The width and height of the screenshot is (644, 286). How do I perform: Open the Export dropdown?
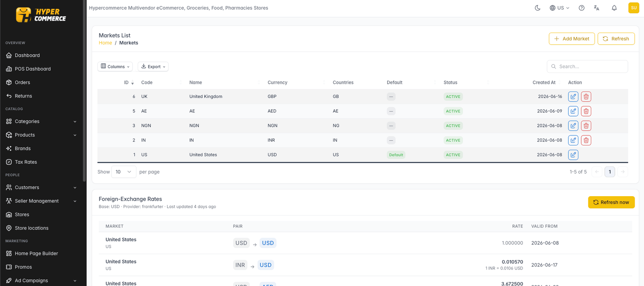(x=153, y=66)
